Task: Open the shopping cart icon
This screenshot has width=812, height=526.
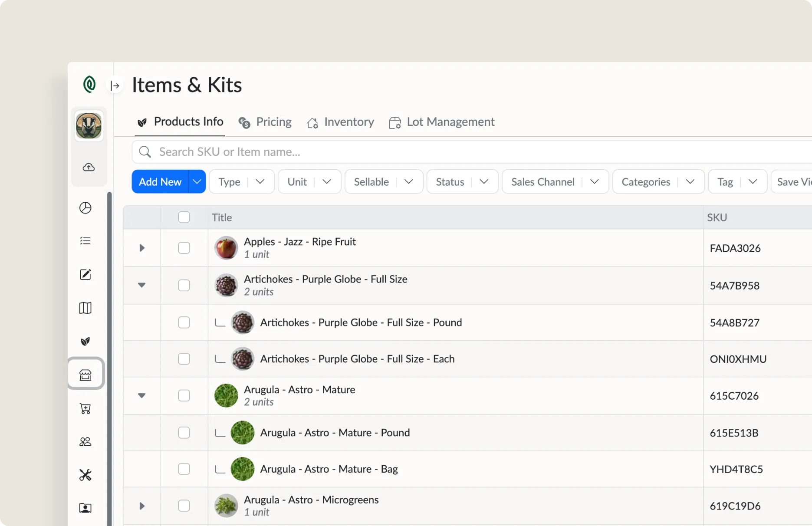Action: [85, 408]
